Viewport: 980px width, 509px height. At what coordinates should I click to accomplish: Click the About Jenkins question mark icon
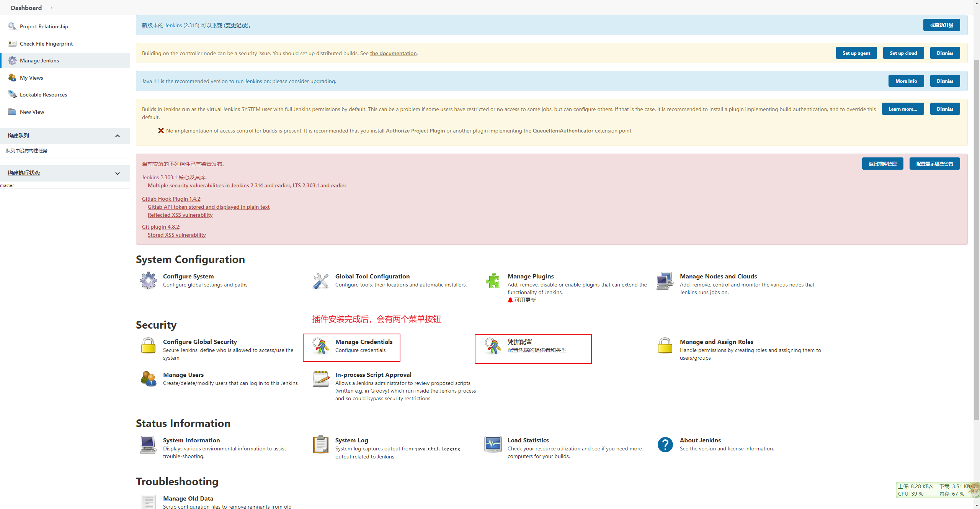click(665, 445)
